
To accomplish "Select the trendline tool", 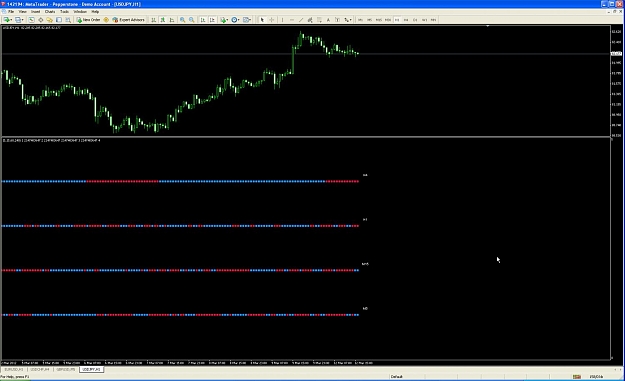I will click(x=301, y=20).
